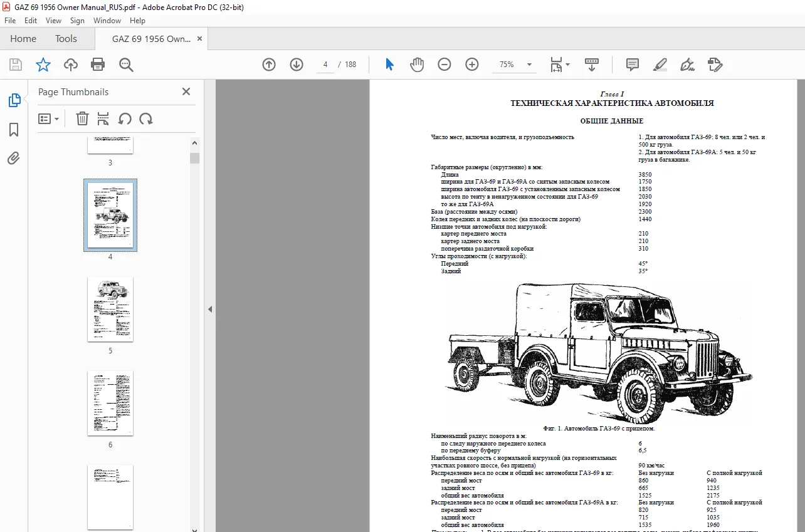Open the File menu
This screenshot has height=532, width=805.
10,21
